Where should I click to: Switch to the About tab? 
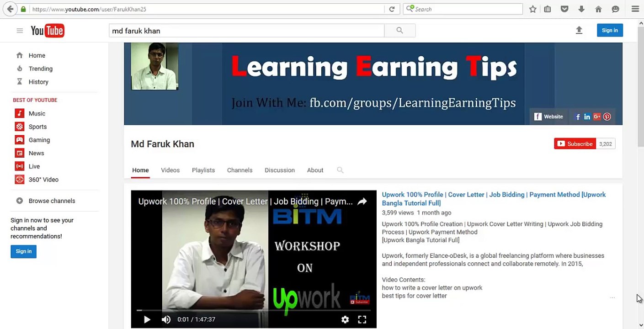pos(315,170)
